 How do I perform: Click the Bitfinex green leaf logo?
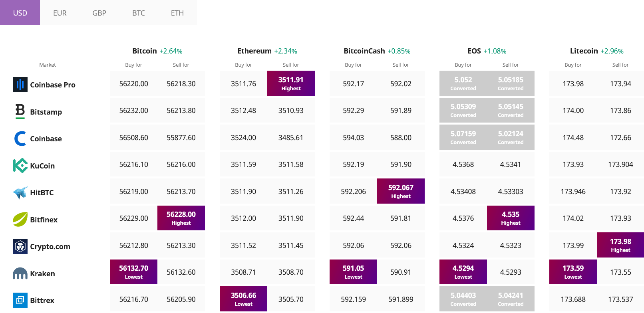tap(20, 219)
